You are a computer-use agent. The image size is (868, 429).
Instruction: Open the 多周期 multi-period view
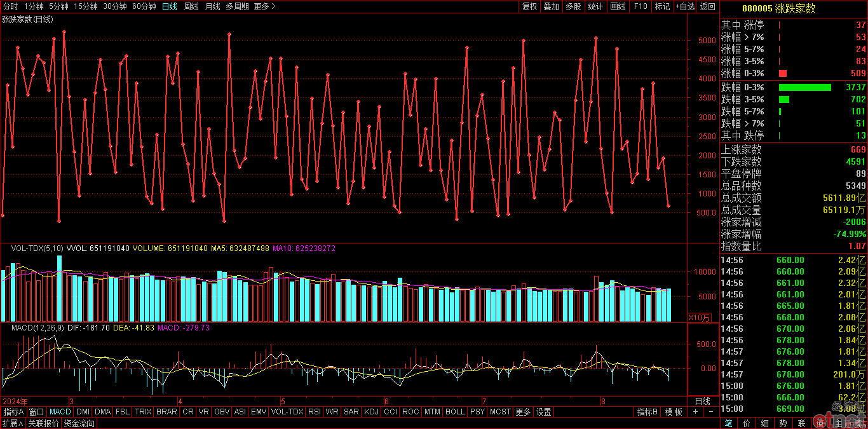click(238, 6)
